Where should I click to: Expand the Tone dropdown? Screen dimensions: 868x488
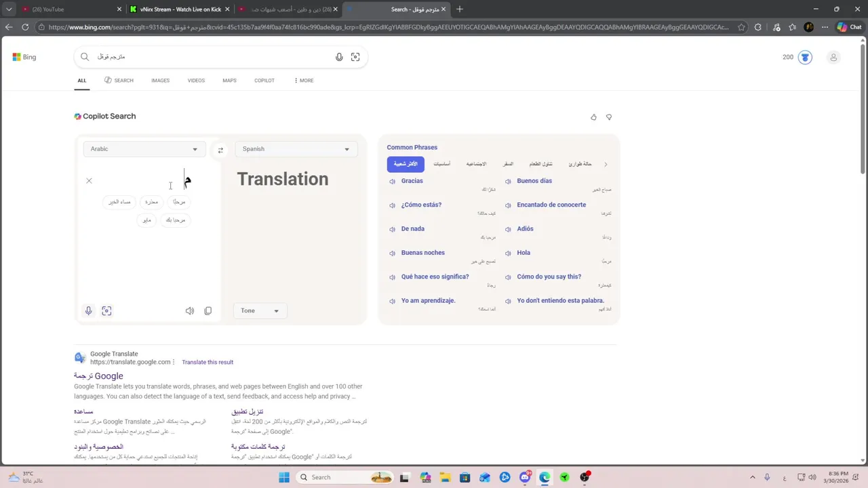260,310
